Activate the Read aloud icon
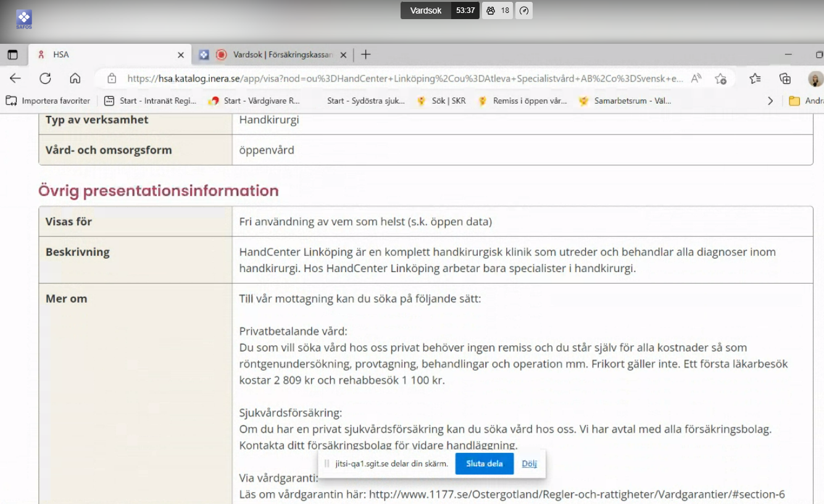Viewport: 824px width, 504px height. click(696, 78)
